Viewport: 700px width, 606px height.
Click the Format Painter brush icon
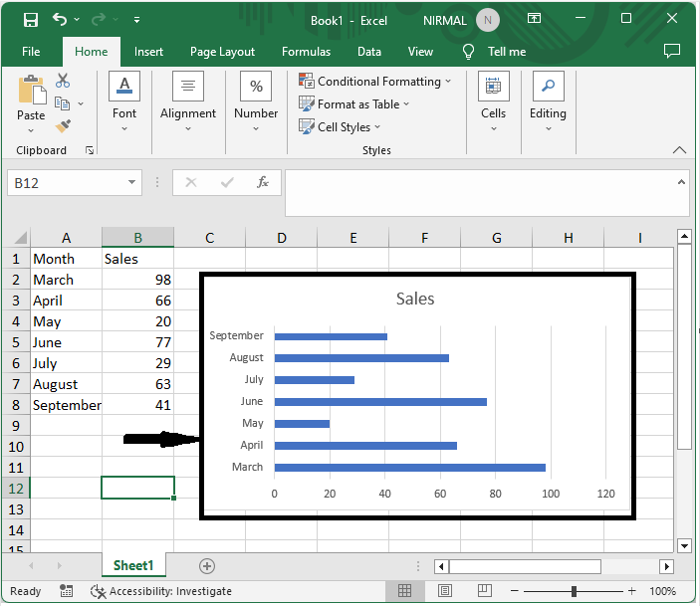pos(63,126)
